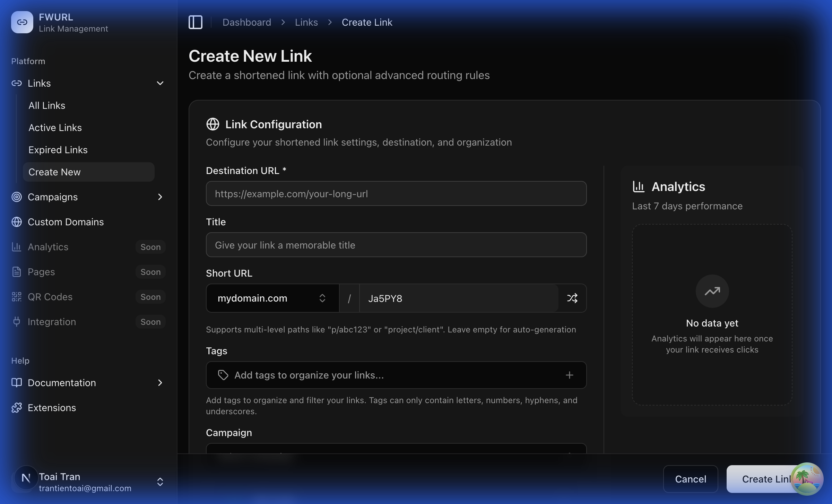
Task: Select the shuffle icon to regenerate short code
Action: pyautogui.click(x=572, y=298)
